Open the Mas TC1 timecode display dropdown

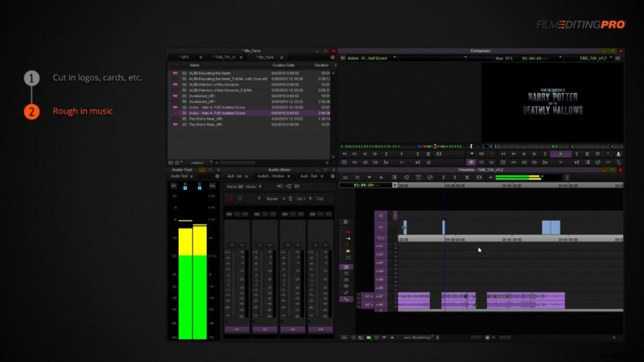click(x=560, y=58)
